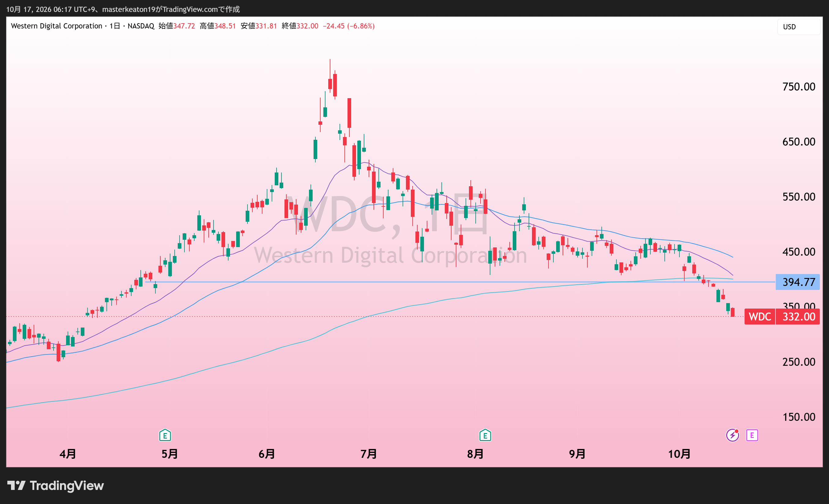Screen dimensions: 829x504
Task: Click the 550.00 price axis label
Action: pyautogui.click(x=799, y=197)
